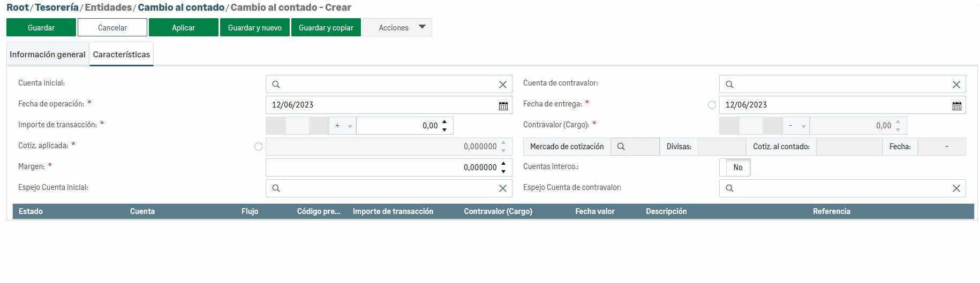Viewport: 980px width, 283px height.
Task: Click the Cancelar button
Action: (112, 28)
